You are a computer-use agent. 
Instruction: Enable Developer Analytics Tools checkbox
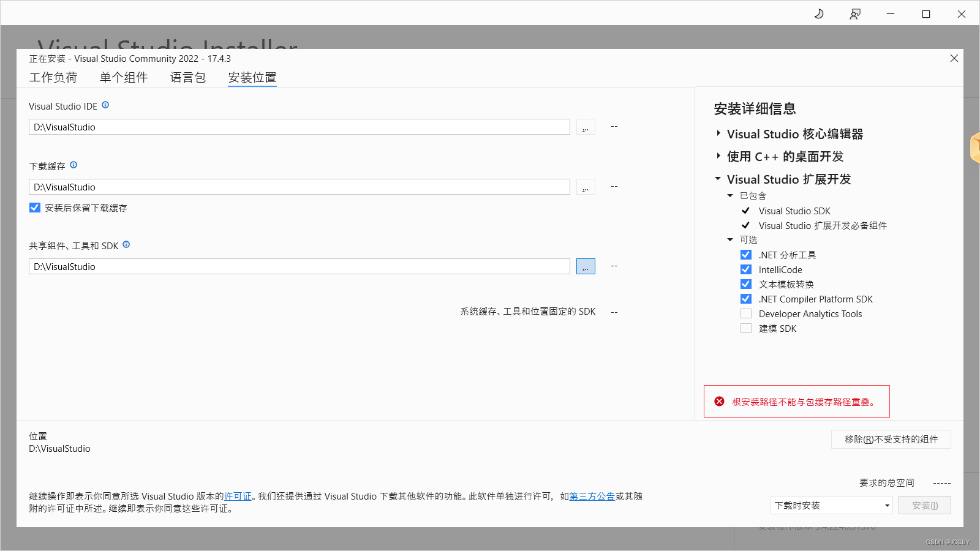(x=746, y=313)
